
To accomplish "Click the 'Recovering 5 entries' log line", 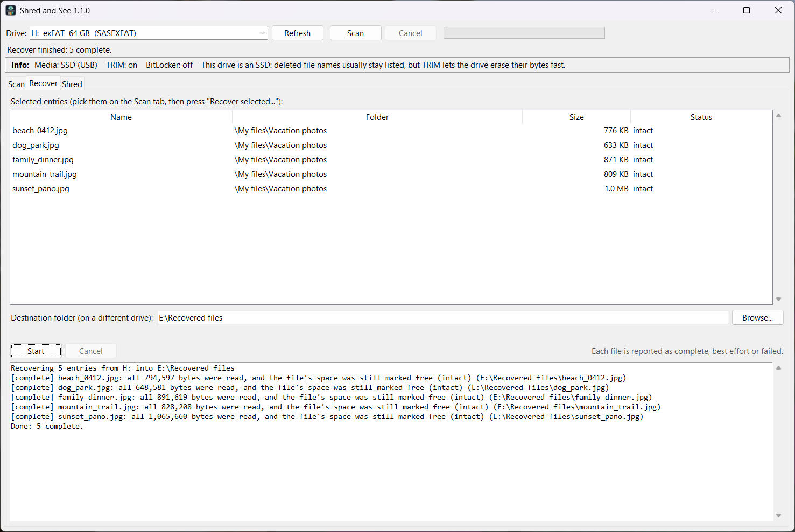I will coord(123,368).
